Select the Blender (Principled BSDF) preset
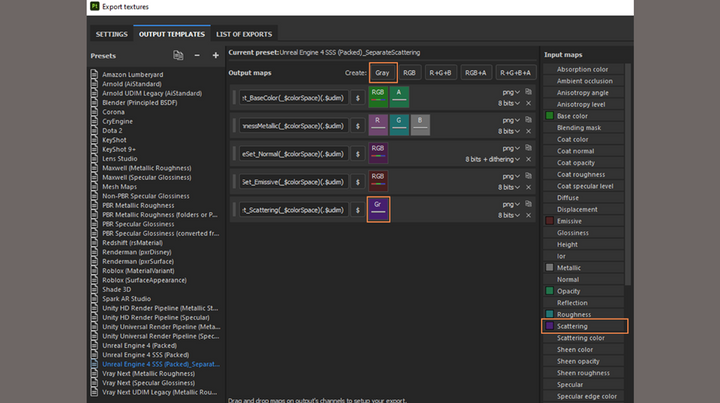This screenshot has width=720, height=403. click(x=140, y=102)
